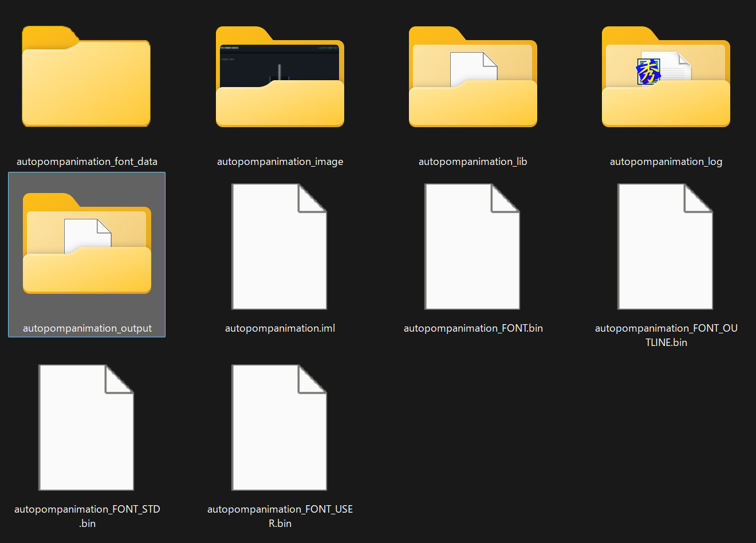Select the autopompanimation_FONT_USER.bin file icon
The image size is (756, 543).
(279, 427)
